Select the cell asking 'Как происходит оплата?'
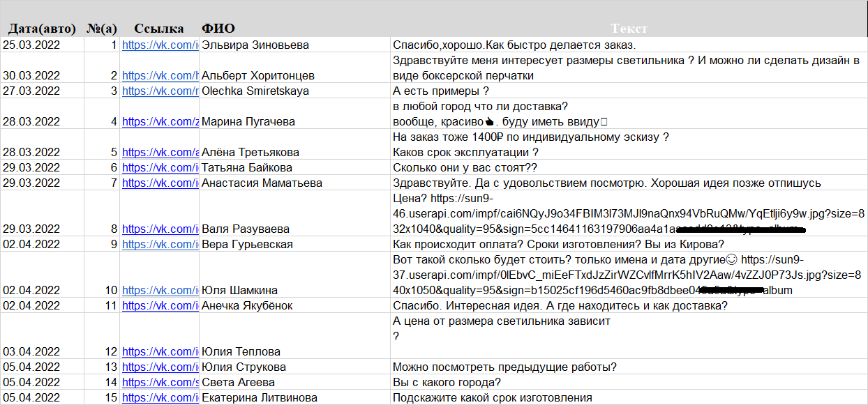This screenshot has width=868, height=405. [x=629, y=244]
